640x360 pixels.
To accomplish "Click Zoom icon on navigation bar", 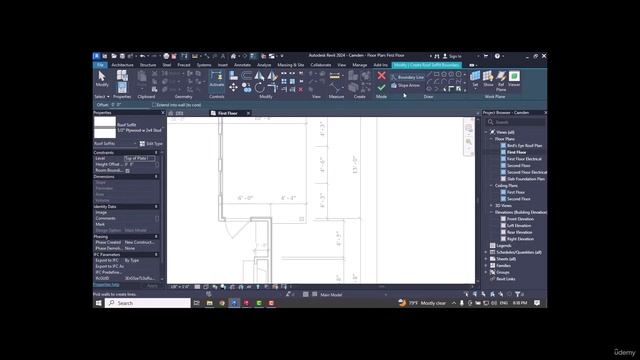I will tap(469, 142).
